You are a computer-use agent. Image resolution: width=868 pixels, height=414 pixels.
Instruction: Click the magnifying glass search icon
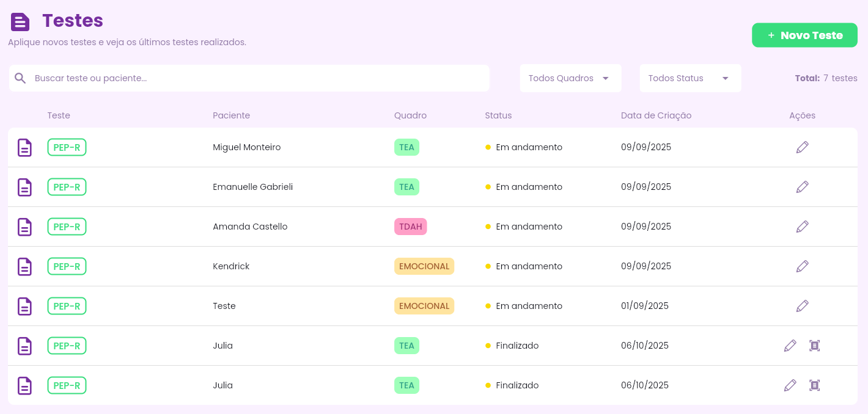point(20,78)
